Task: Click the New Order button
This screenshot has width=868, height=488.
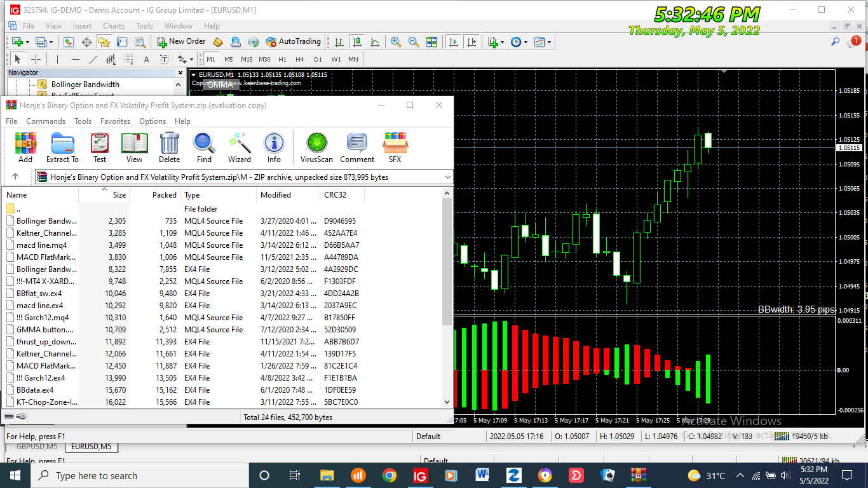Action: point(181,42)
